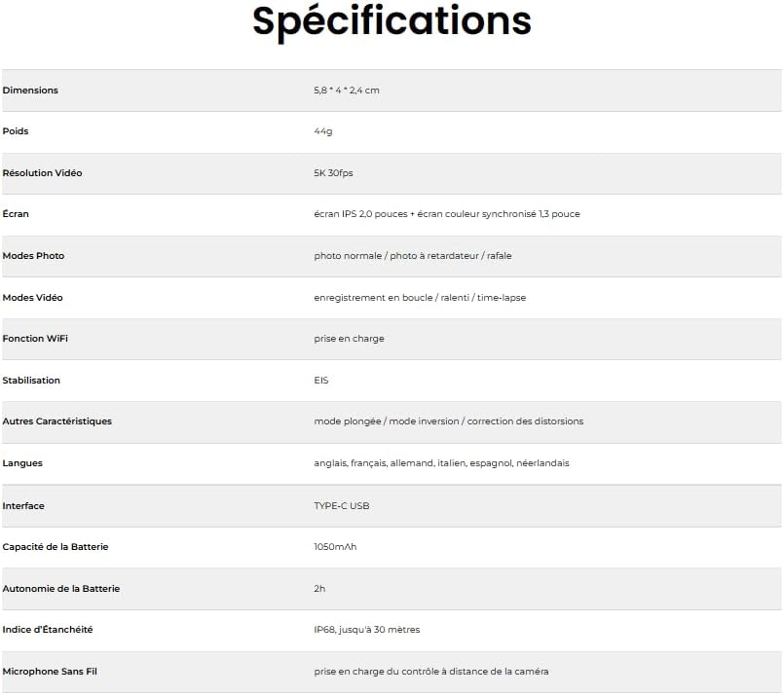Click the TYPE-C USB value

pos(342,505)
